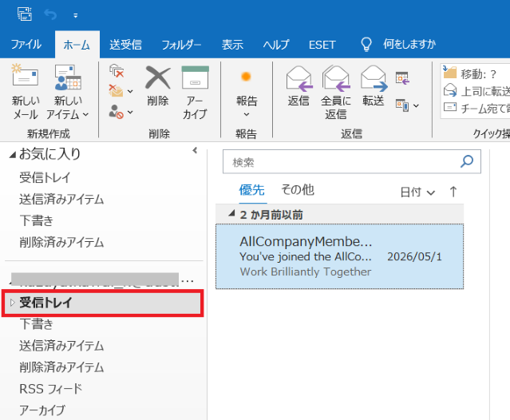Select the Forward to manager (上司に転送) quick step
Screen dimensions: 510x420
point(476,91)
